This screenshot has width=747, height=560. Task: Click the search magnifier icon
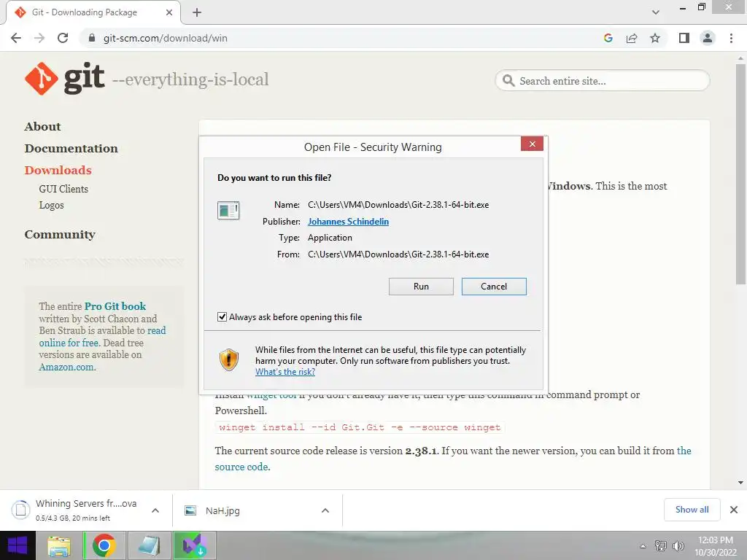[x=508, y=80]
